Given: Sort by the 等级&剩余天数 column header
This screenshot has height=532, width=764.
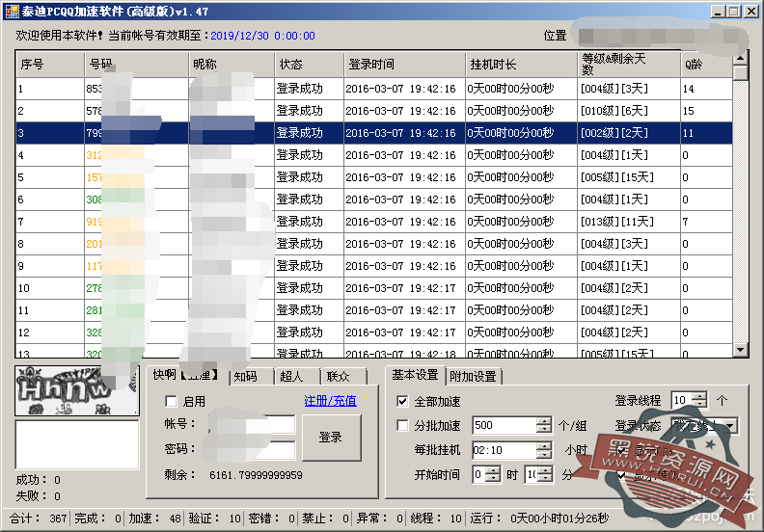Looking at the screenshot, I should point(629,65).
